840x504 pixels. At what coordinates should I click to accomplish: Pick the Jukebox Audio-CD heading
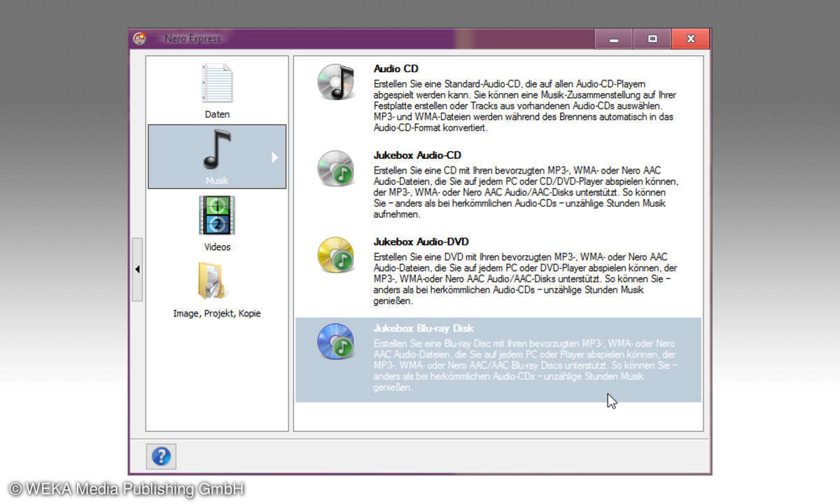(x=417, y=155)
